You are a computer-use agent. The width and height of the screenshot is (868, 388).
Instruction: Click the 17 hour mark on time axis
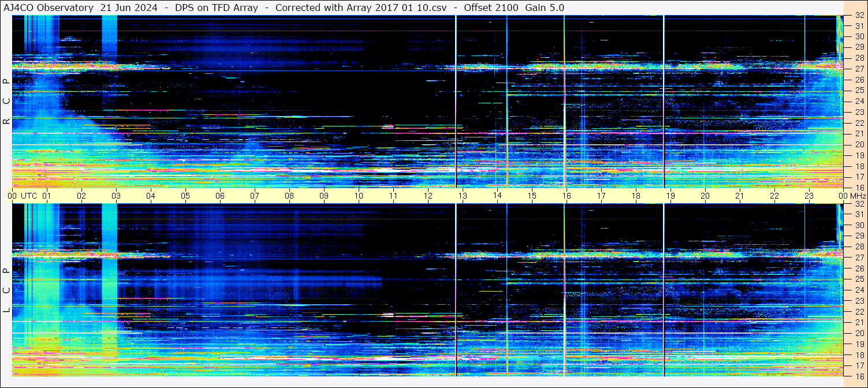[x=601, y=196]
